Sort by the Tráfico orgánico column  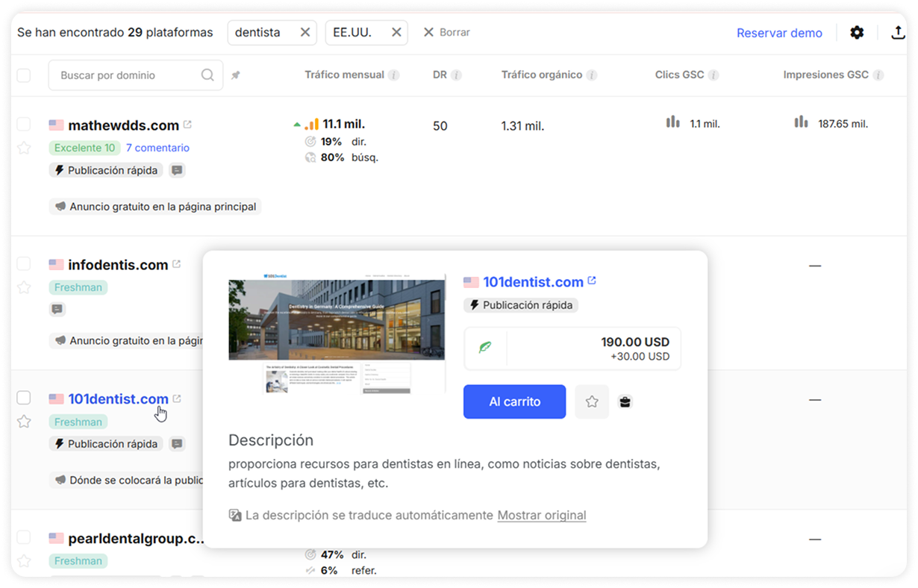[541, 75]
